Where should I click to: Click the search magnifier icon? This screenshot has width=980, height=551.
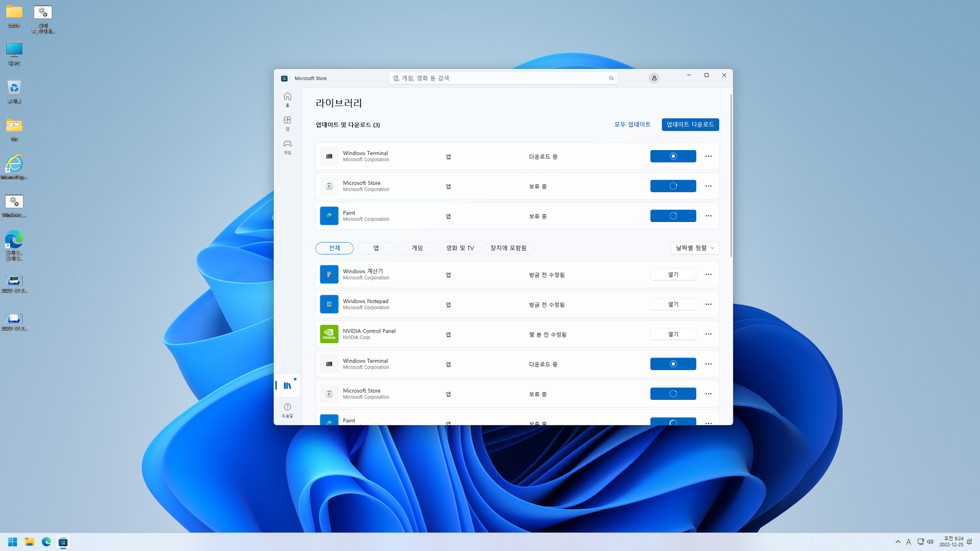[x=611, y=78]
